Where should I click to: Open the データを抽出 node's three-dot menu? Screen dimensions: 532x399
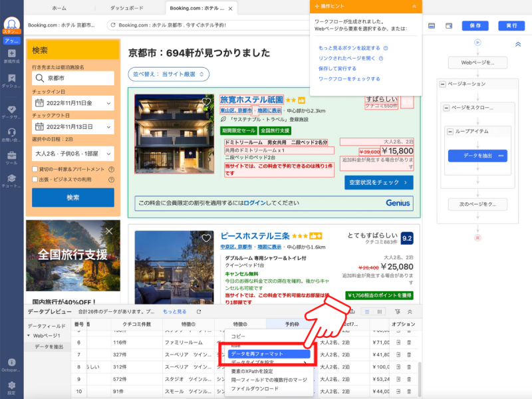pyautogui.click(x=501, y=156)
